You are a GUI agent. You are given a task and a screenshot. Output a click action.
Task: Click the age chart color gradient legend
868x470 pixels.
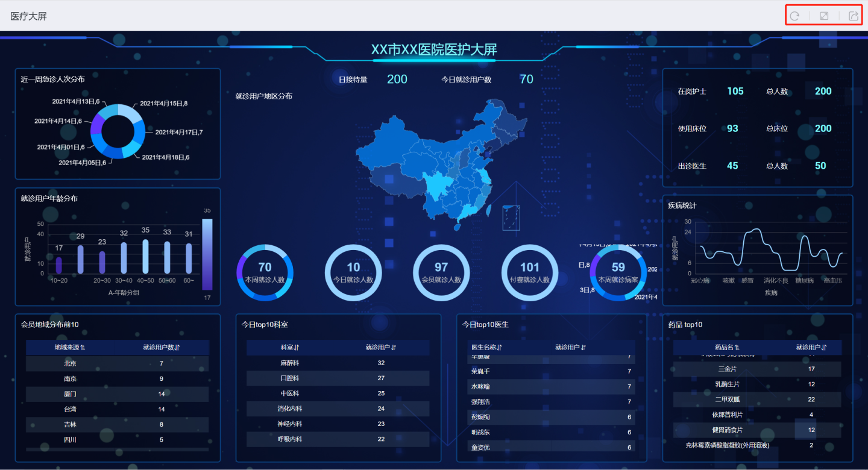click(x=207, y=254)
